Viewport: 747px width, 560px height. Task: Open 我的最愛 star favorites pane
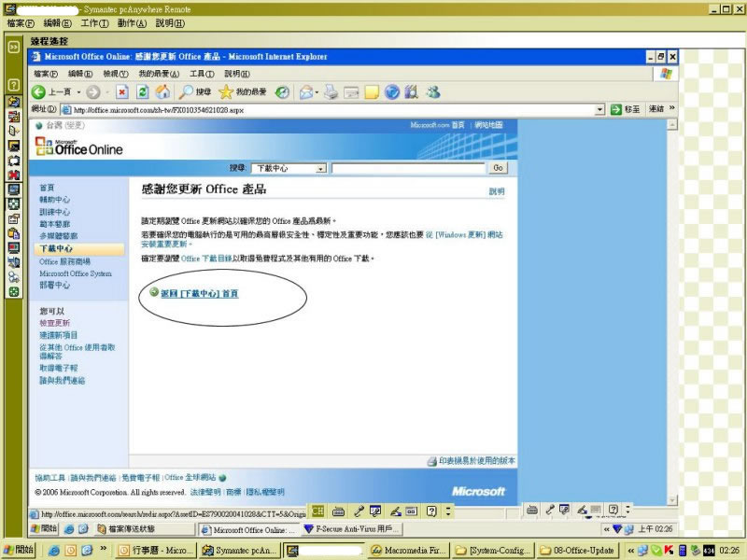tap(243, 92)
